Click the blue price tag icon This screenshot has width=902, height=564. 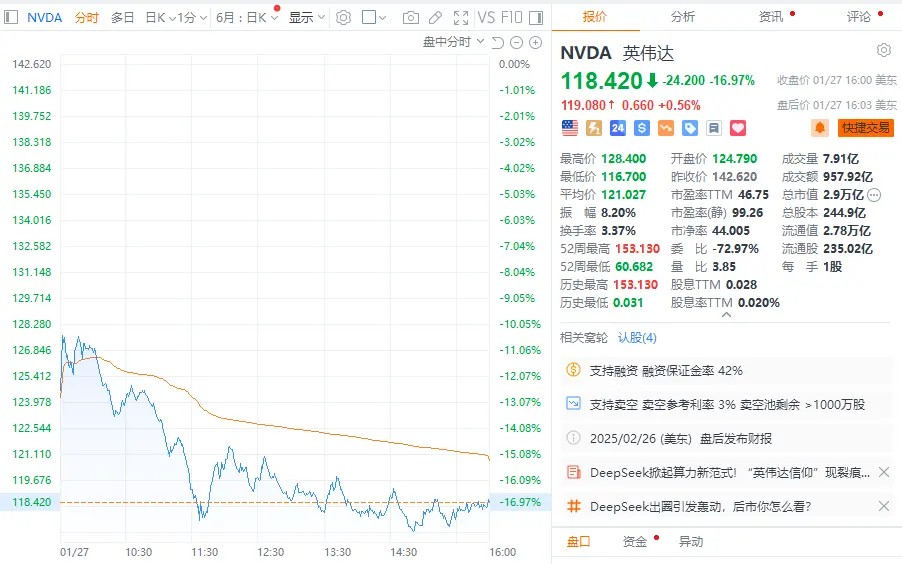click(690, 128)
